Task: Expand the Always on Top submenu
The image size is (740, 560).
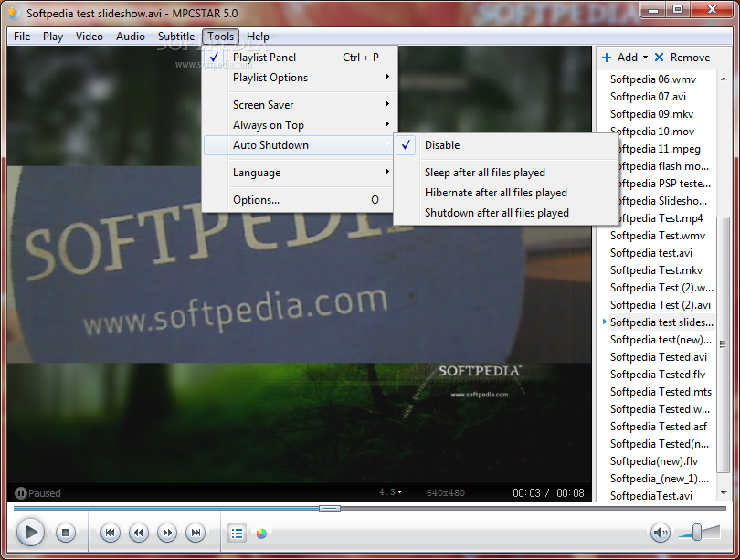Action: pyautogui.click(x=300, y=125)
